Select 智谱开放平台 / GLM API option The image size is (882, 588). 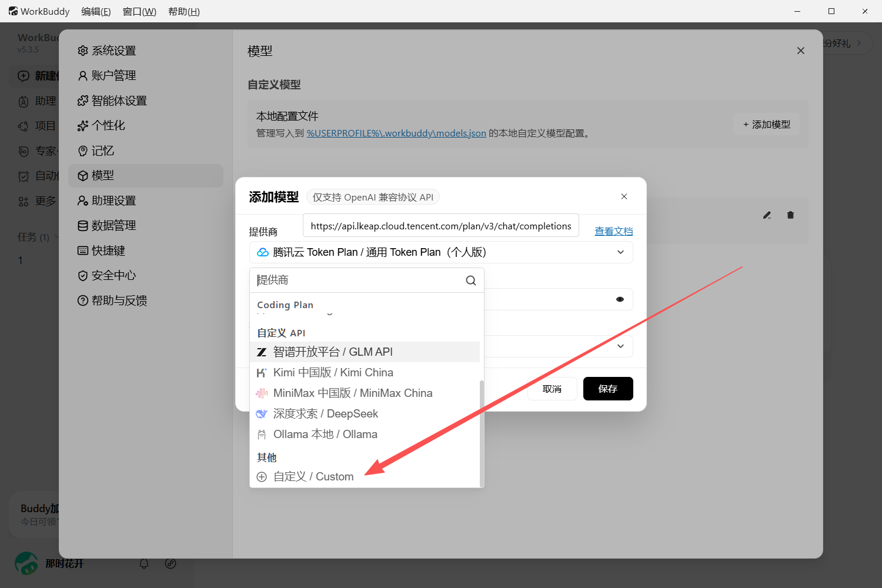365,352
